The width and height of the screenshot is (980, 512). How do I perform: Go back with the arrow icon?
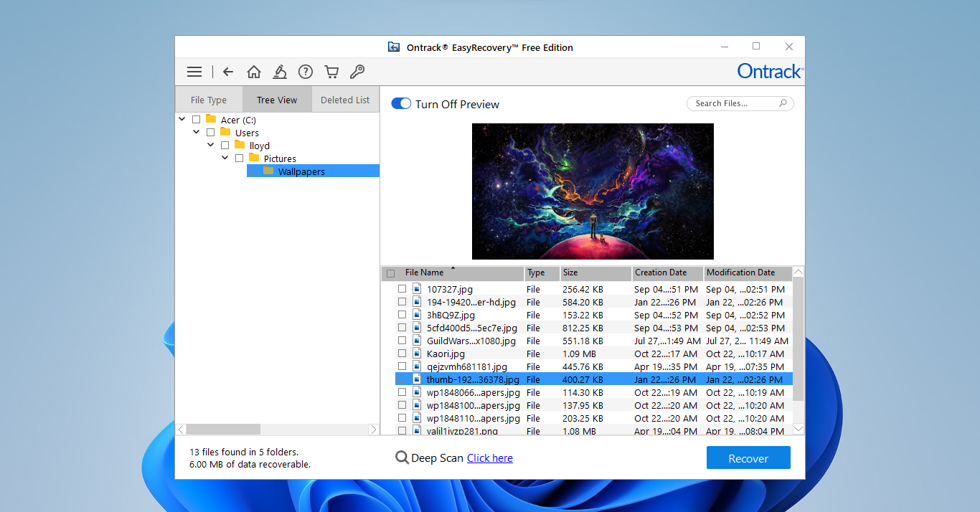(228, 72)
